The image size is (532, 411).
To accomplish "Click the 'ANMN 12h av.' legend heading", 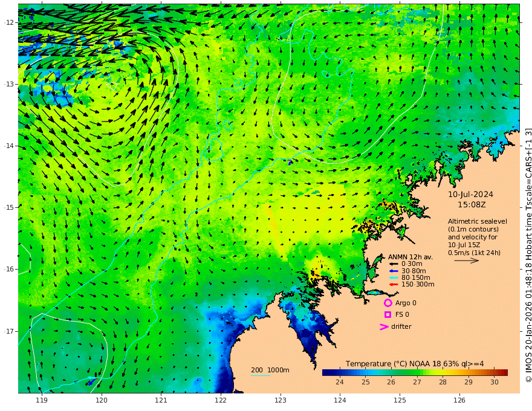I will click(410, 257).
